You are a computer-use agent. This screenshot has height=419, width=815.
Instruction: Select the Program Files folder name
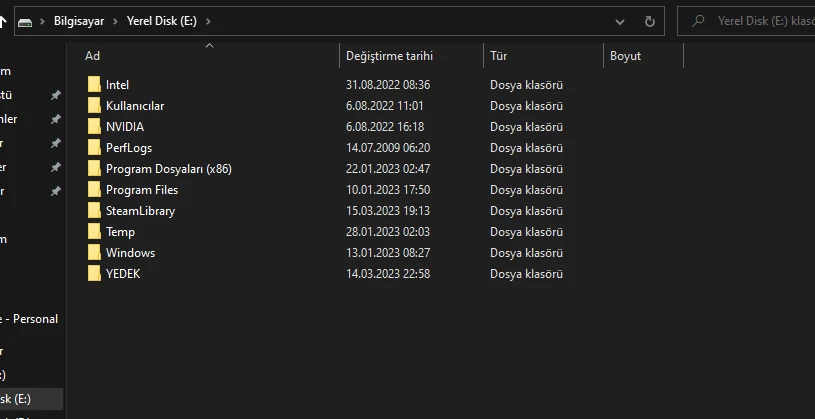(142, 190)
